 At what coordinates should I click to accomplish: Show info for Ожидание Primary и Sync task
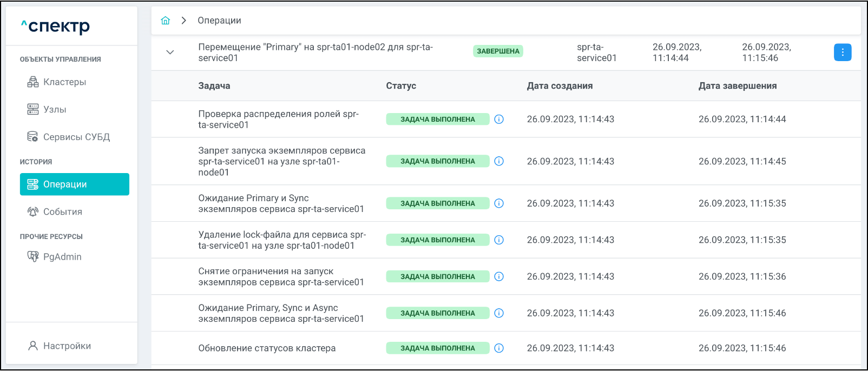(x=499, y=203)
